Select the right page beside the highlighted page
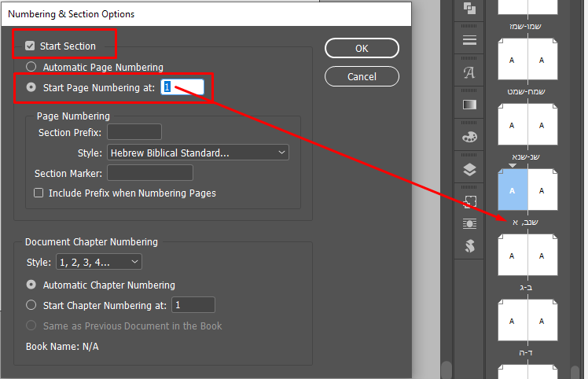 tap(542, 189)
